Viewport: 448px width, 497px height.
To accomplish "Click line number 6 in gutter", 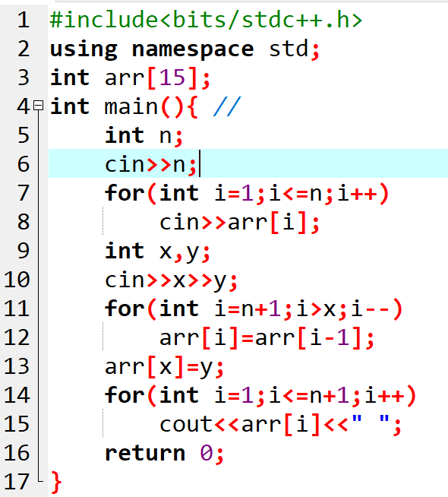I will click(x=24, y=164).
